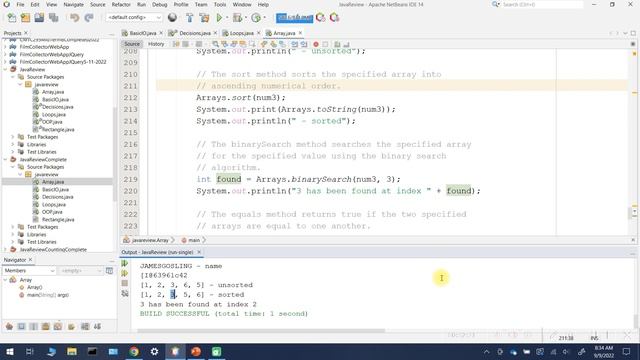Close the Navigator panel tab
640x360 pixels.
30,260
